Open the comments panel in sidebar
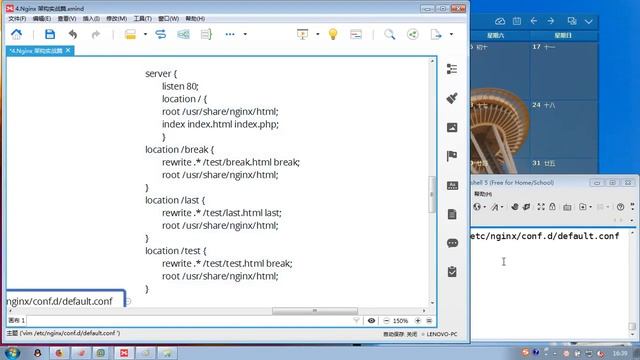640x360 pixels. pyautogui.click(x=452, y=243)
